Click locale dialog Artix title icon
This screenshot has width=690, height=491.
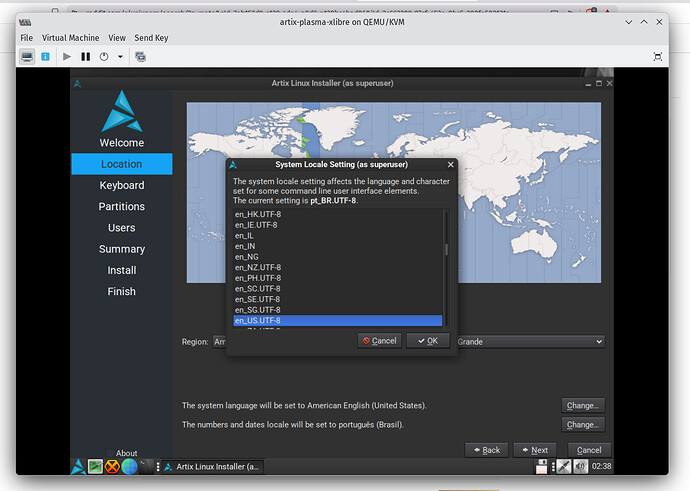(x=233, y=165)
